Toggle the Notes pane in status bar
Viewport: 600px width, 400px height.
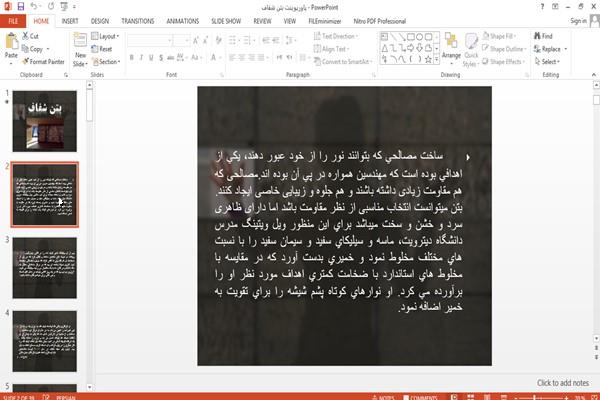click(384, 397)
